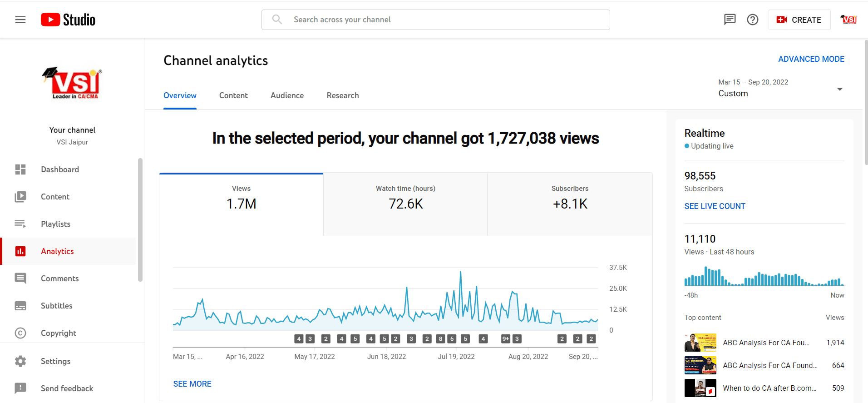The width and height of the screenshot is (868, 403).
Task: Switch to the Research analytics tab
Action: (343, 95)
